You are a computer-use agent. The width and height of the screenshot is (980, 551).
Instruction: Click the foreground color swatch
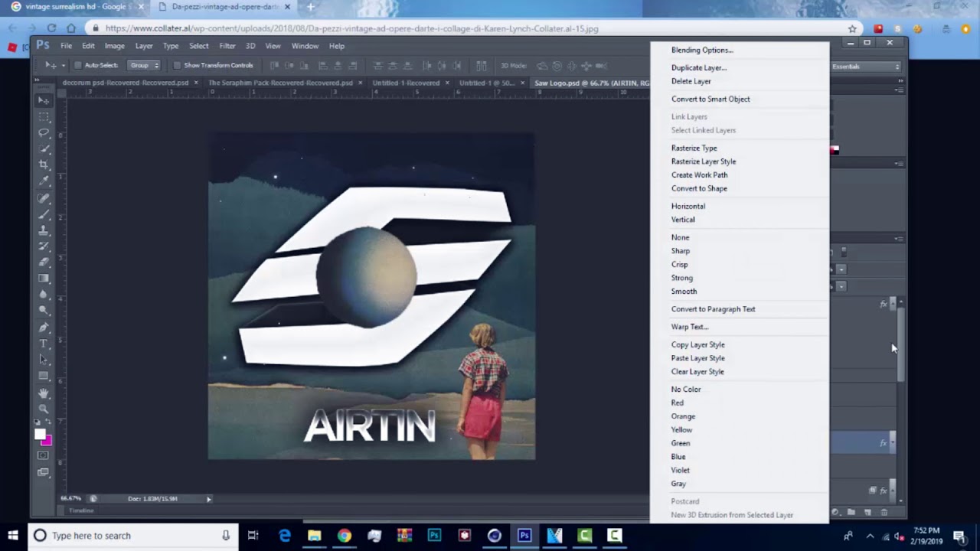coord(40,435)
